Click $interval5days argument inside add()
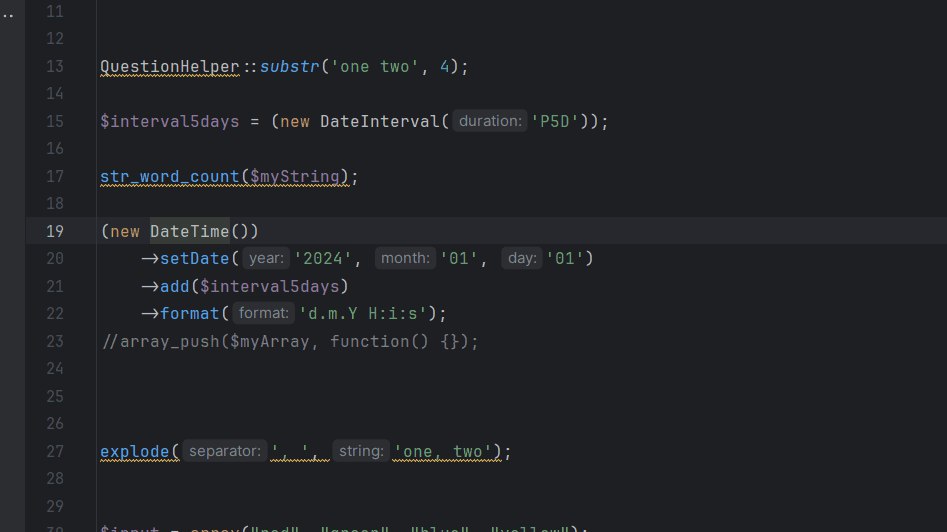The image size is (947, 532). point(269,286)
